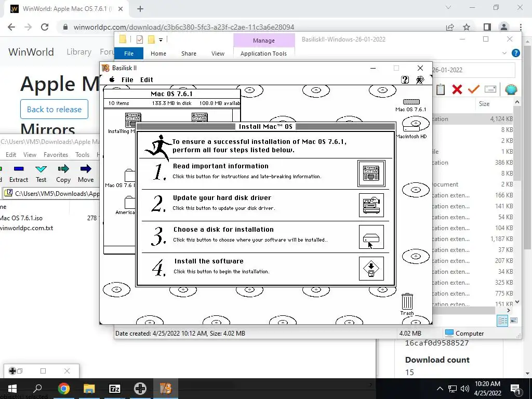Open the File menu in Basilisk II
Screen dimensions: 532x399
(x=127, y=79)
